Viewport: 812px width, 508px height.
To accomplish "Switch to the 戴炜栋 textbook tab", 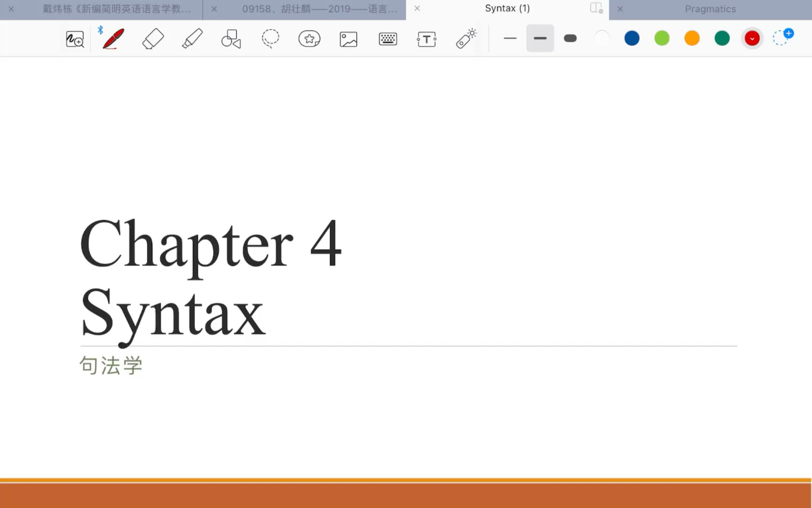I will 116,9.
